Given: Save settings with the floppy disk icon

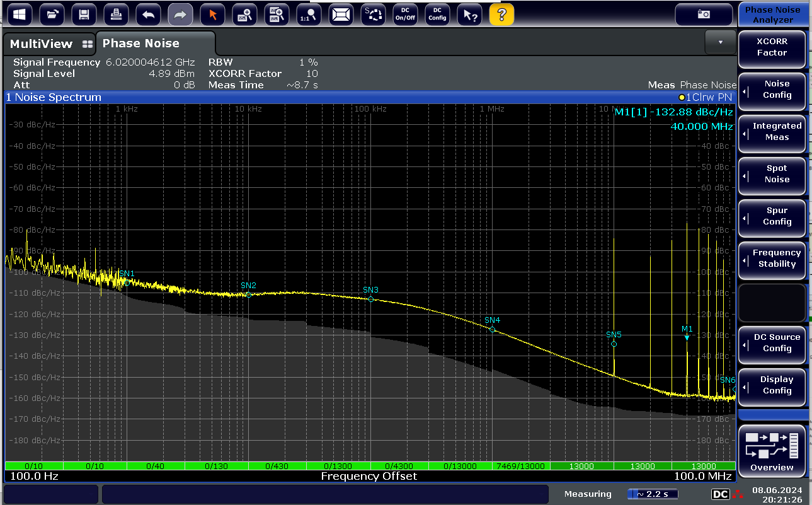Looking at the screenshot, I should coord(84,14).
